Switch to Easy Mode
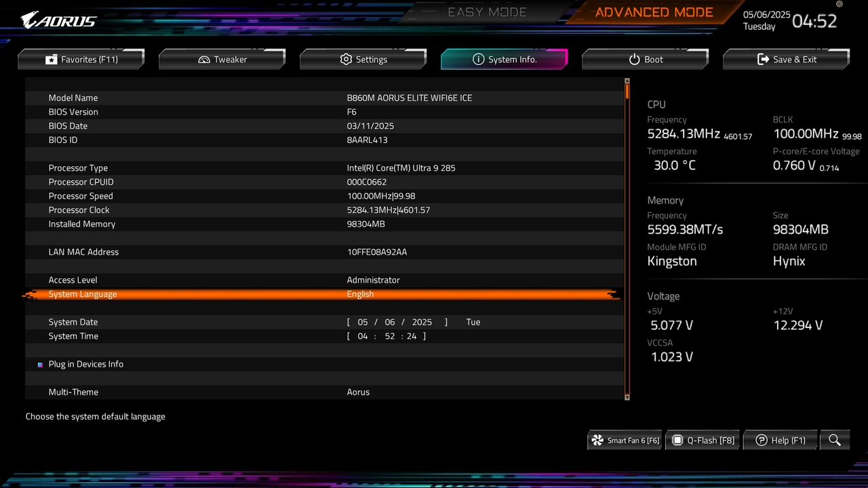The image size is (868, 488). coord(487,12)
